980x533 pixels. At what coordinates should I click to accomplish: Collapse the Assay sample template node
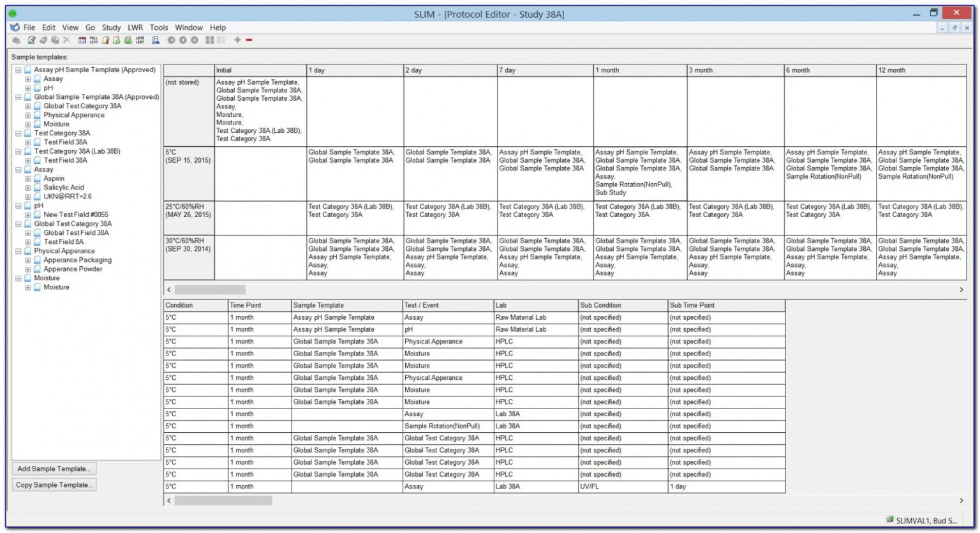[18, 169]
